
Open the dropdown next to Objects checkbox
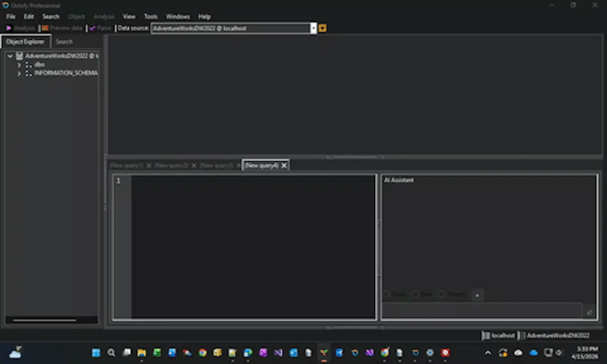point(477,295)
